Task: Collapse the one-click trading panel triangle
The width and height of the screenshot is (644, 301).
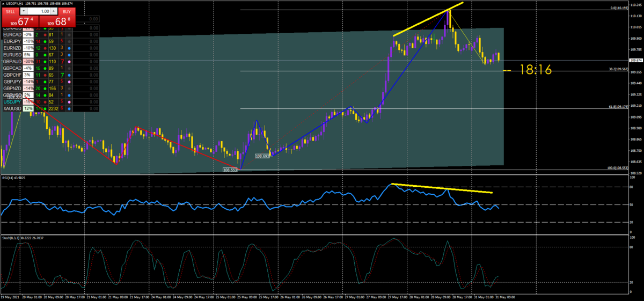Action: (3, 4)
